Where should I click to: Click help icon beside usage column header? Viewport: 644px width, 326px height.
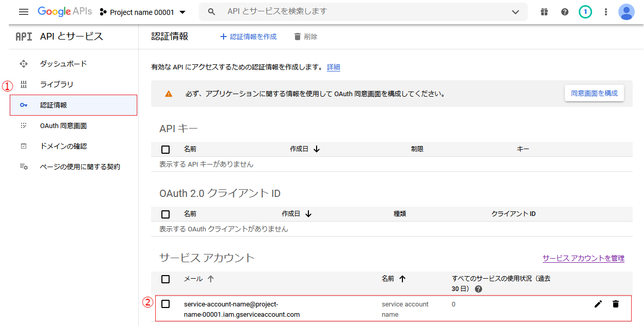(479, 289)
